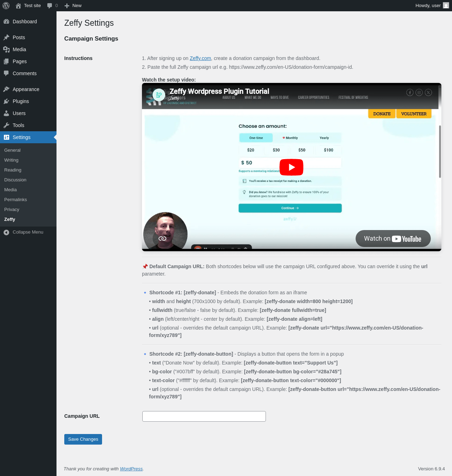Click the Pages icon in sidebar
The image size is (452, 476).
coord(6,61)
